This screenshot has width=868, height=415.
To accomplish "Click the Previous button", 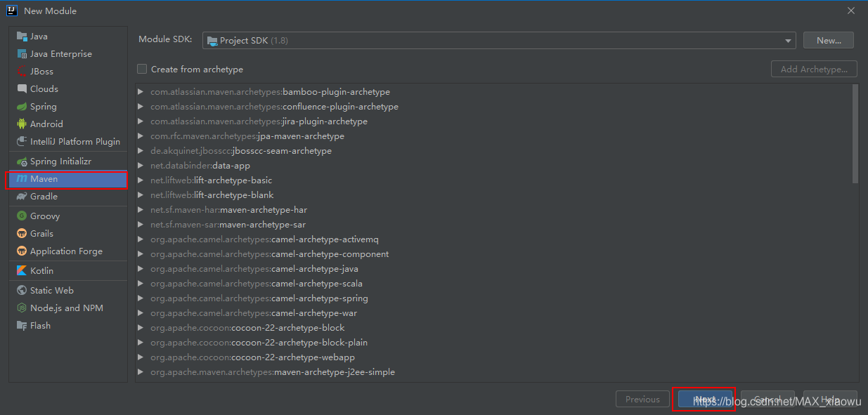I will (x=642, y=400).
